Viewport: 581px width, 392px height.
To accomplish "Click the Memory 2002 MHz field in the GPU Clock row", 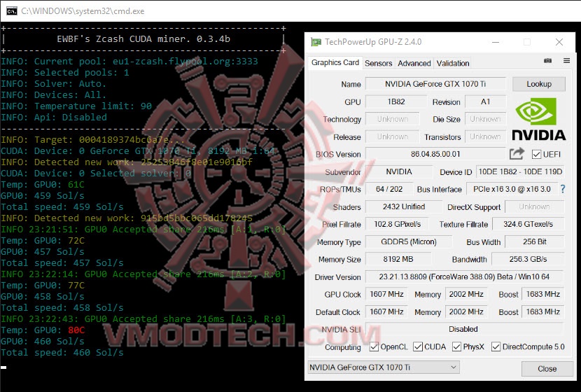I will tap(466, 294).
